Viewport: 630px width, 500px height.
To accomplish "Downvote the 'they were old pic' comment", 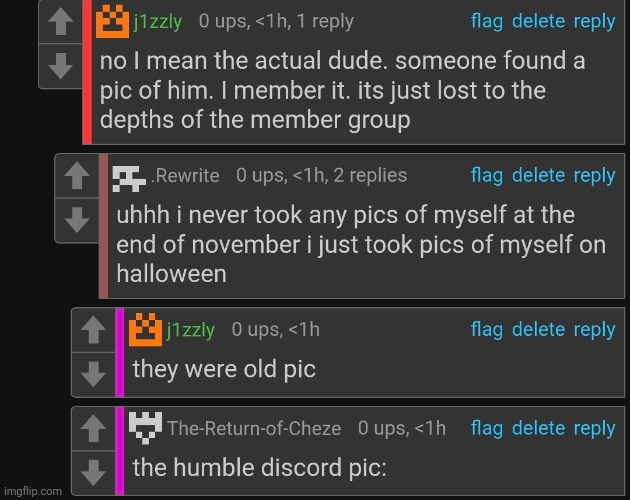I will pyautogui.click(x=94, y=374).
